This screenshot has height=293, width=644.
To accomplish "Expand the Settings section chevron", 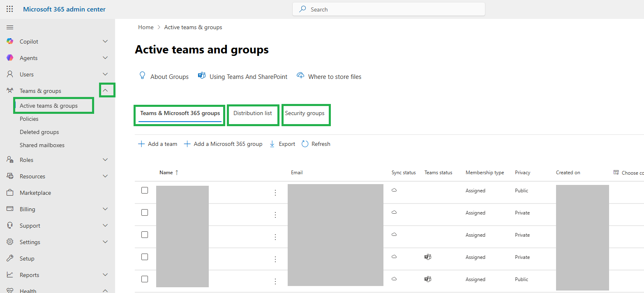I will click(105, 242).
